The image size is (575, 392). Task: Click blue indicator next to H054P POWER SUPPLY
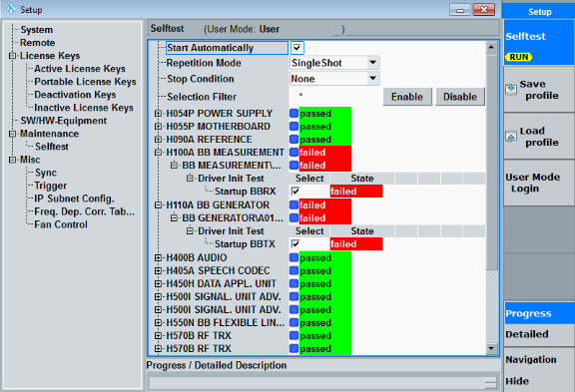(x=293, y=113)
